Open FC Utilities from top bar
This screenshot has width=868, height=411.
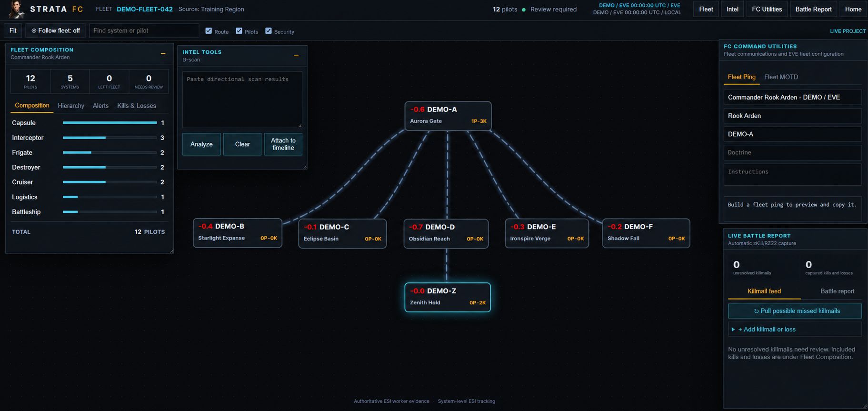click(x=767, y=9)
